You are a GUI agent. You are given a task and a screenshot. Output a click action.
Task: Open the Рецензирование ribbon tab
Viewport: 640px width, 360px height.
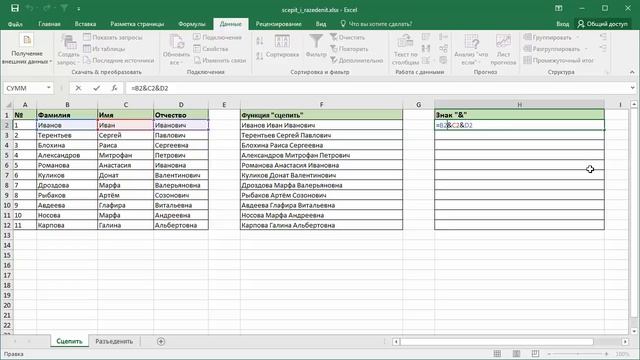[278, 24]
